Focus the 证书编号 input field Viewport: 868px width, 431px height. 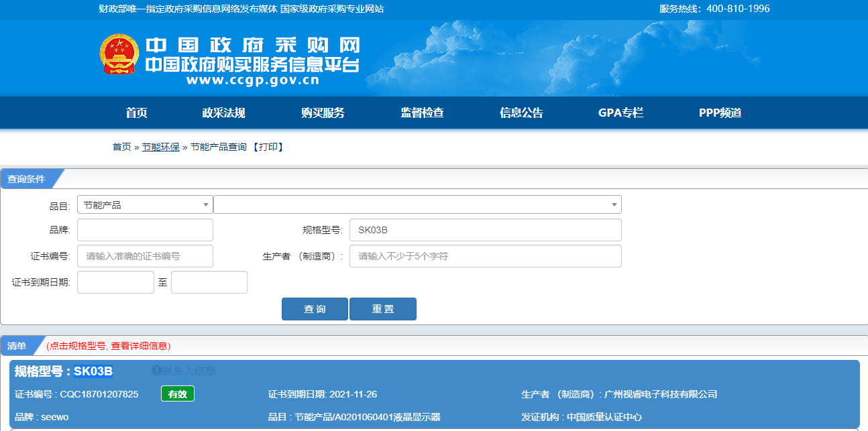click(x=145, y=256)
